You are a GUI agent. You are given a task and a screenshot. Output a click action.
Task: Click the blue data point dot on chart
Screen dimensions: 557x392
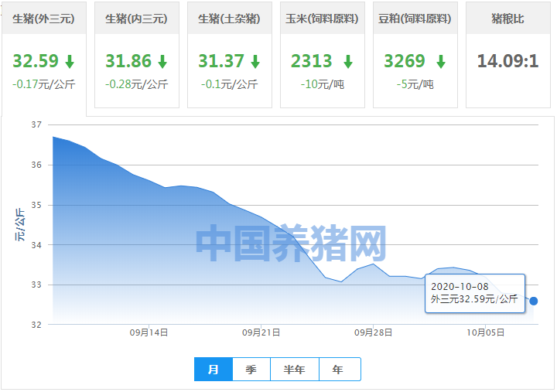click(534, 301)
